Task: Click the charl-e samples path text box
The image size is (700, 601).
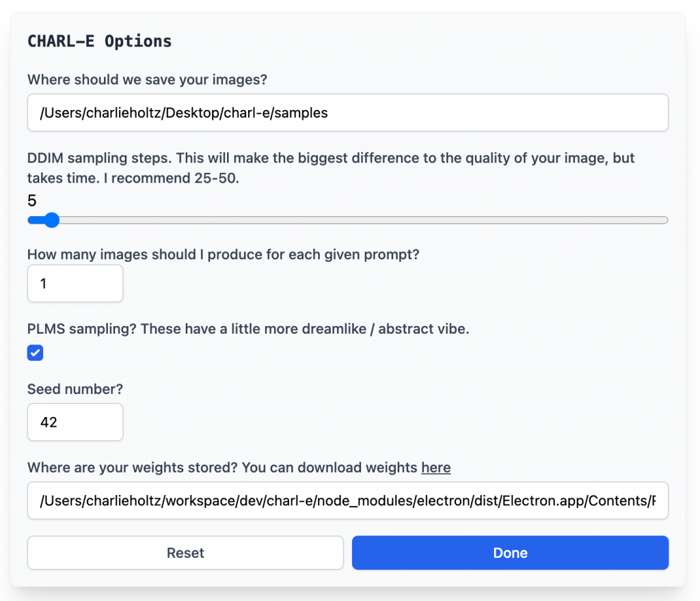Action: point(347,112)
